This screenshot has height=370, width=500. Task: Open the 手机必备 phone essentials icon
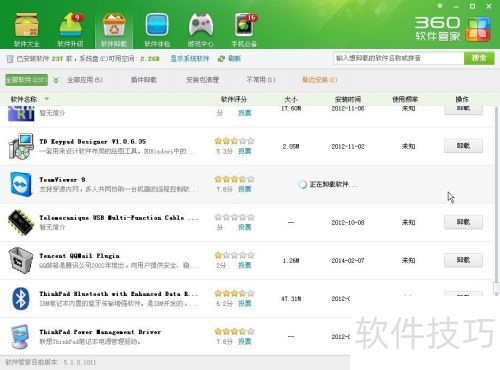click(x=244, y=30)
